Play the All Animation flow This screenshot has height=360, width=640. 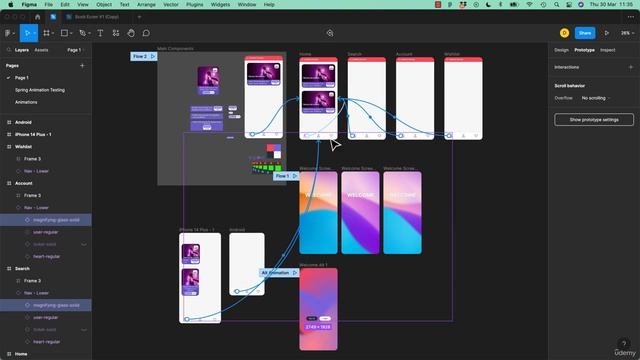(x=295, y=273)
